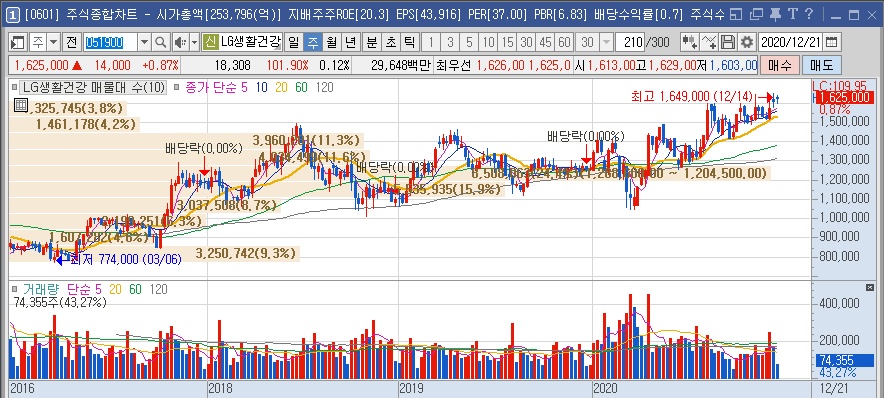Click the bar count field 210
Image resolution: width=884 pixels, height=398 pixels.
pos(630,42)
